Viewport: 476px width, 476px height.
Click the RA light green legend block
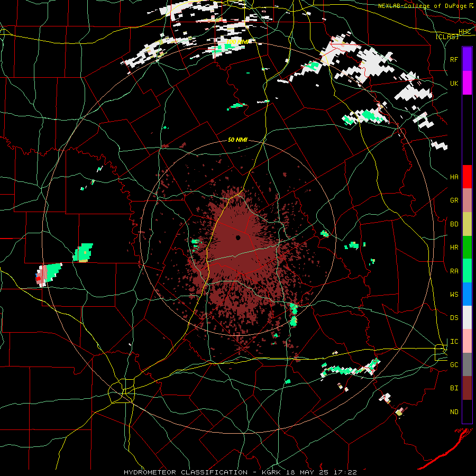coord(467,270)
